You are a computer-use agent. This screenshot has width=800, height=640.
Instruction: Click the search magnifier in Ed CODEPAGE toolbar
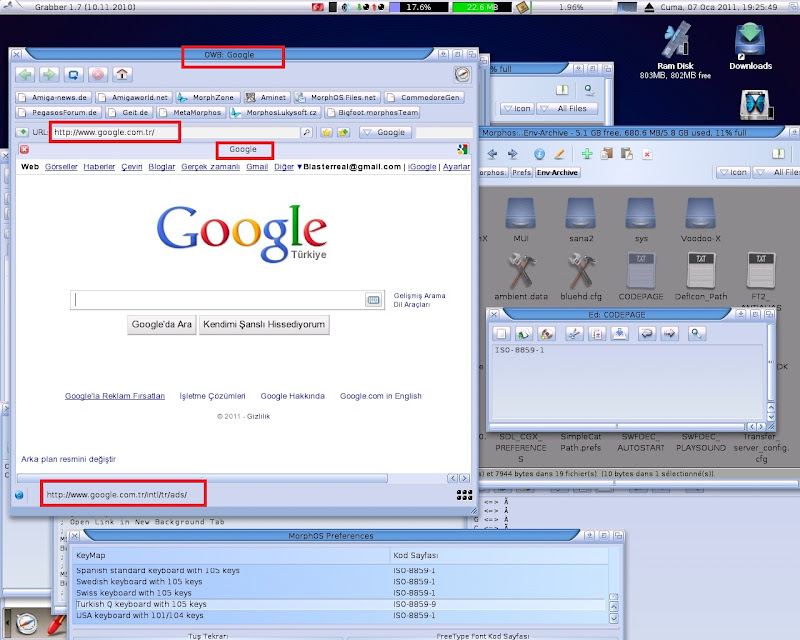[696, 334]
